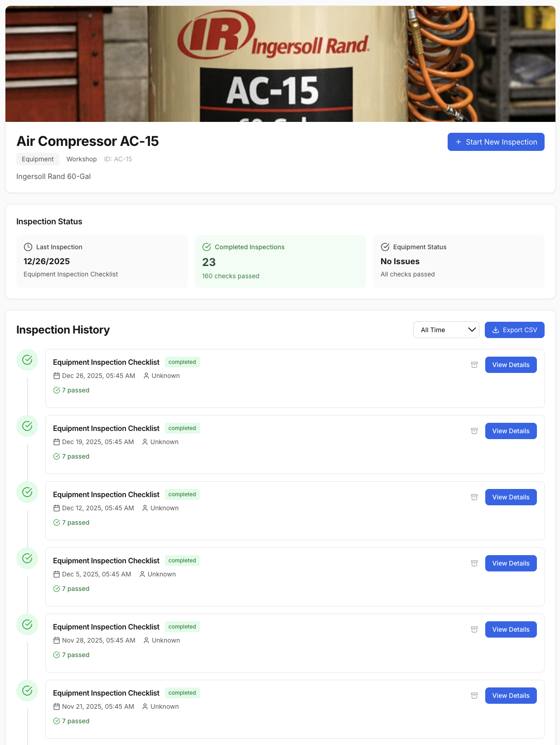Click the green timeline circle for Dec 5 inspection
The height and width of the screenshot is (745, 560).
27,558
